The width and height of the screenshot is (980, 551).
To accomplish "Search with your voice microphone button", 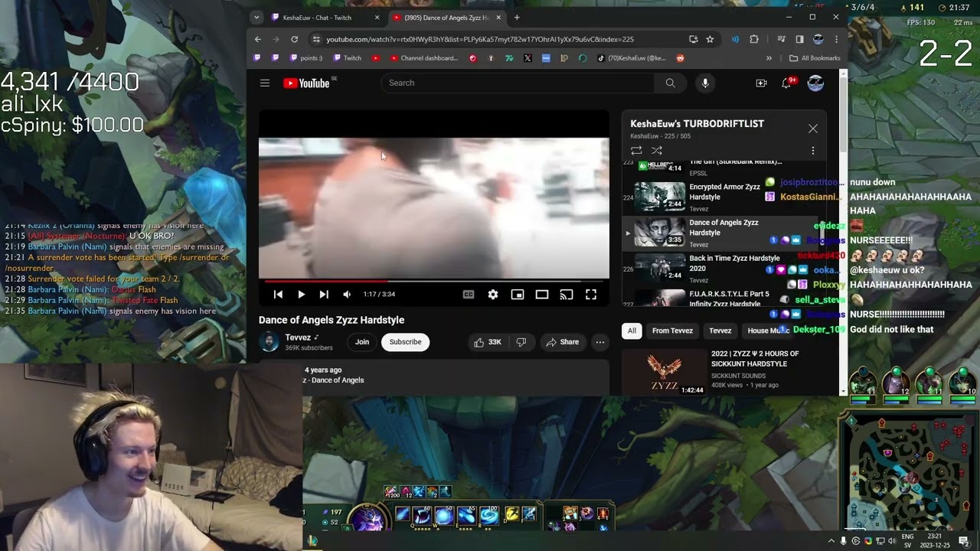I will [x=705, y=83].
